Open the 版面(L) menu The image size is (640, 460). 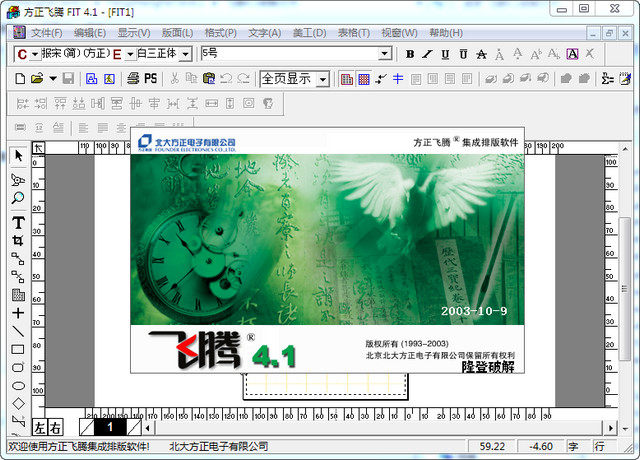[177, 33]
